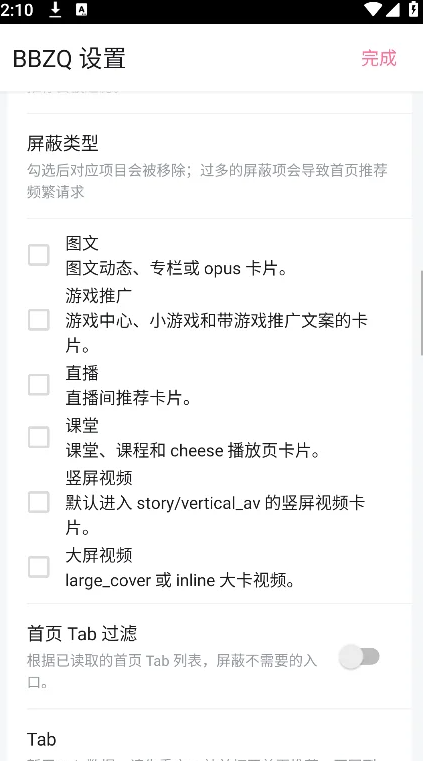This screenshot has height=761, width=423.
Task: Tap the 直播间推荐卡片 description text
Action: pyautogui.click(x=129, y=398)
